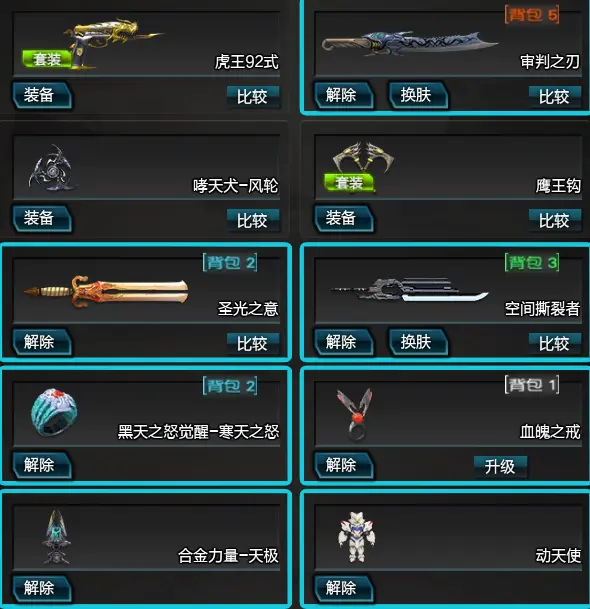The width and height of the screenshot is (590, 609).
Task: Click the 背包 5 label on 审判之刃
Action: pos(532,15)
